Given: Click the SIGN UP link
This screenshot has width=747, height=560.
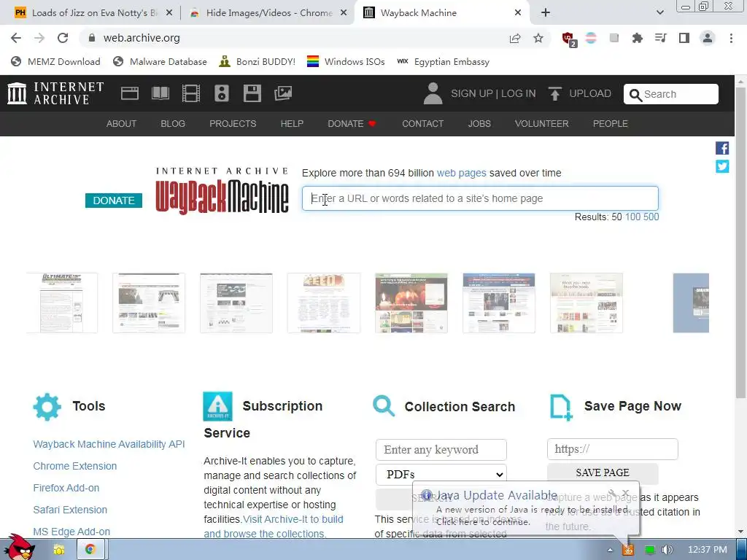Looking at the screenshot, I should point(472,93).
